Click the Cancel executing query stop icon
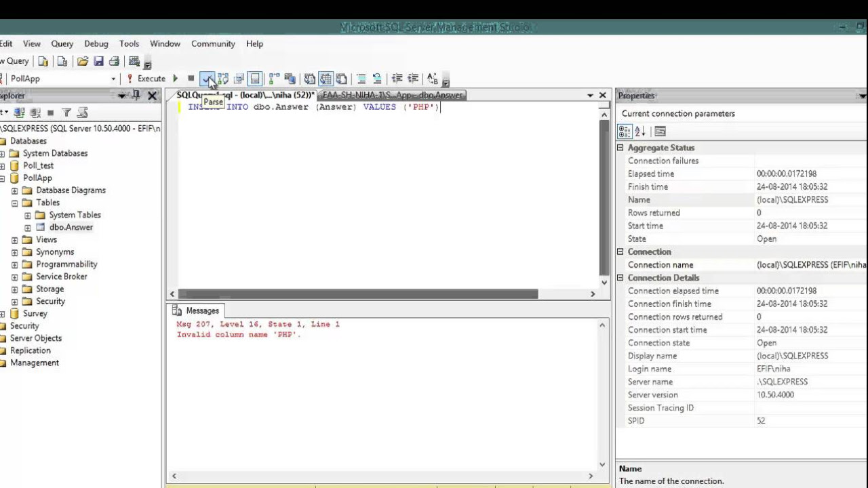Image resolution: width=868 pixels, height=488 pixels. 191,79
